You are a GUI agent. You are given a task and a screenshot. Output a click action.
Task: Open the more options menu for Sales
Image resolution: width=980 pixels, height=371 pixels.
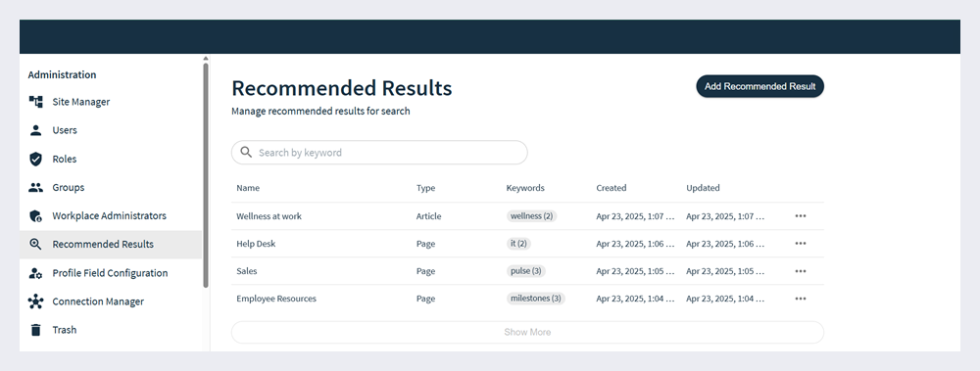pyautogui.click(x=800, y=271)
